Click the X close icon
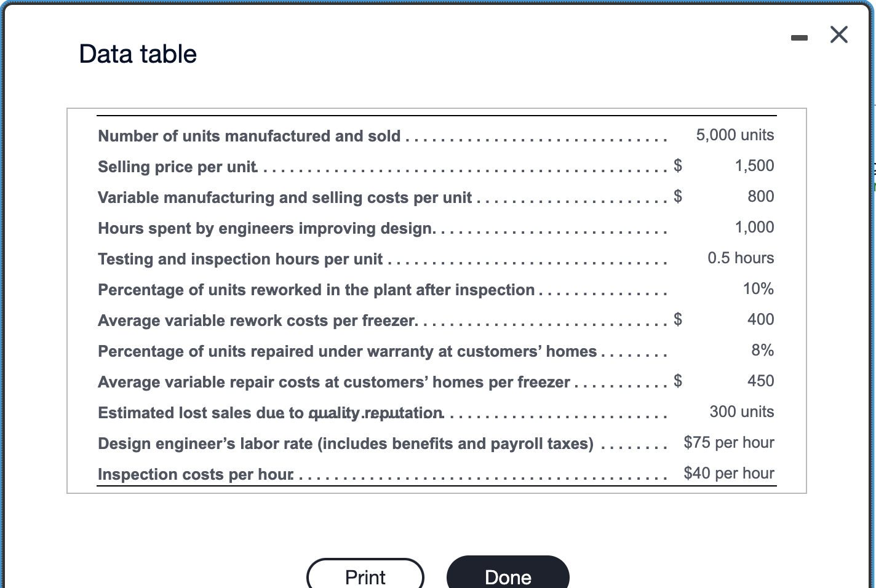 coord(838,34)
